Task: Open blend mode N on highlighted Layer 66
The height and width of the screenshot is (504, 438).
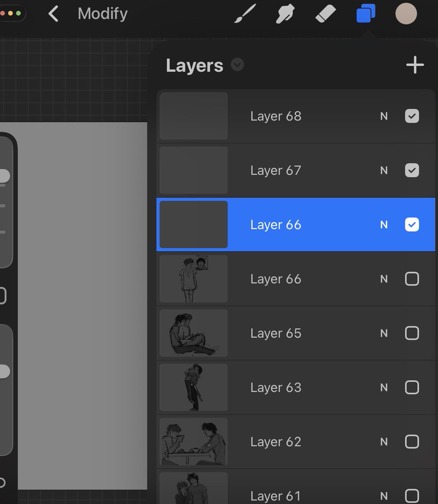Action: pos(384,225)
